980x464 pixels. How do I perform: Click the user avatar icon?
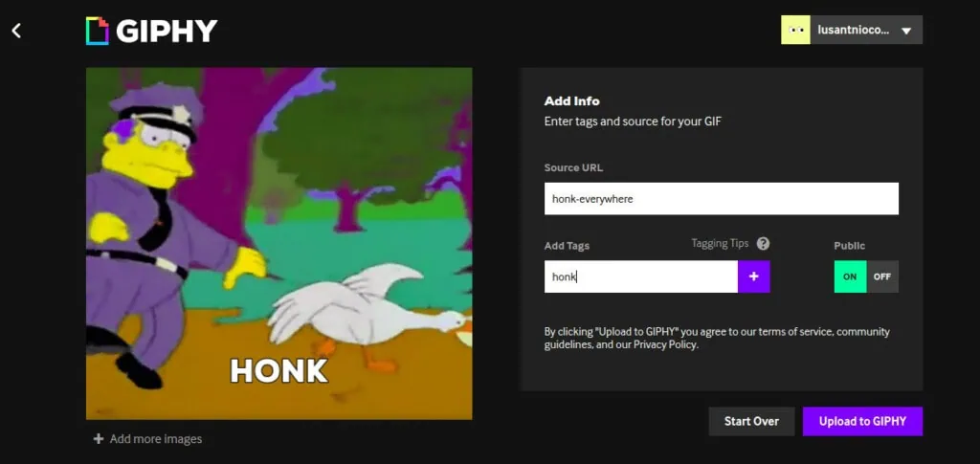click(x=795, y=30)
